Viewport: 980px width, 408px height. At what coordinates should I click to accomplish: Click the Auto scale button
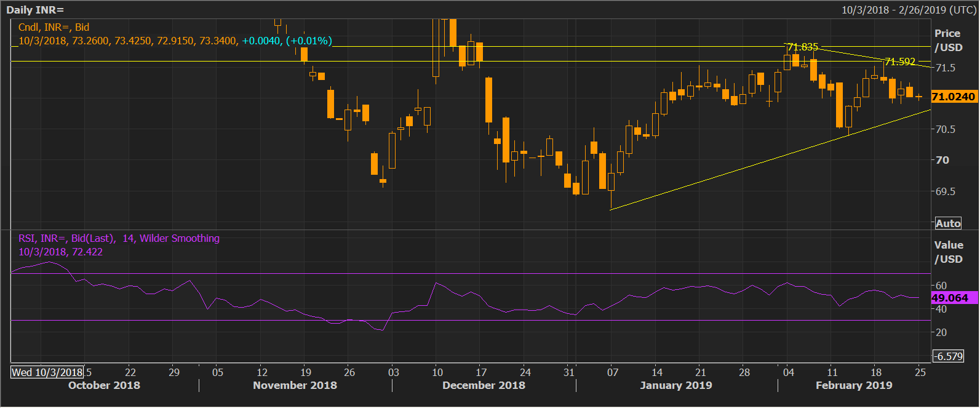coord(948,223)
